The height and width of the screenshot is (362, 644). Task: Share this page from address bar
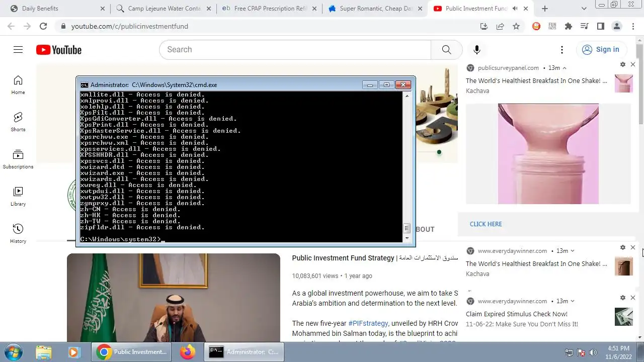coord(500,26)
